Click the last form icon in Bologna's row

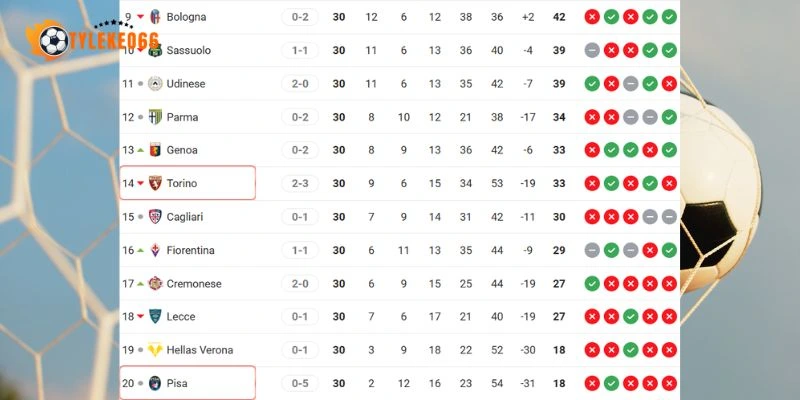click(669, 17)
